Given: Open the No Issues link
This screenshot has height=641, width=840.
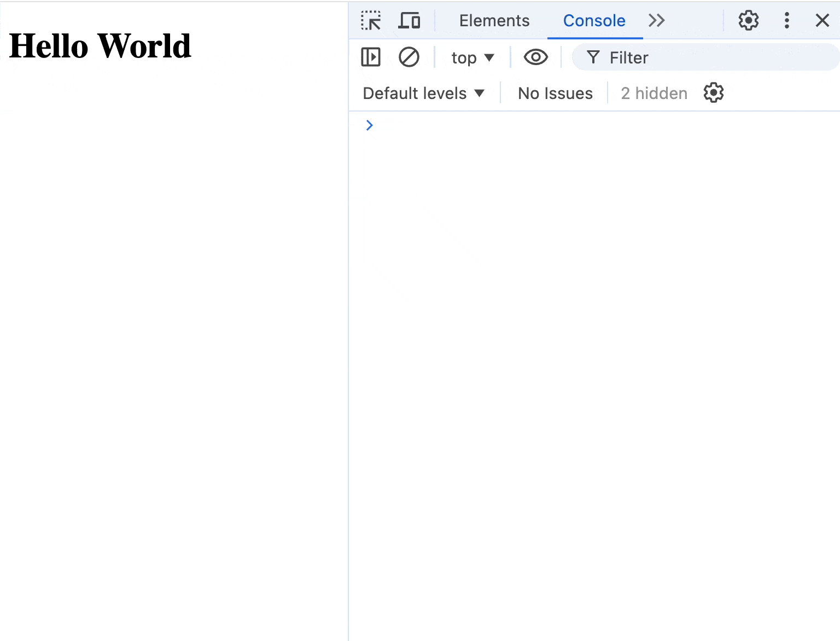Looking at the screenshot, I should point(555,94).
